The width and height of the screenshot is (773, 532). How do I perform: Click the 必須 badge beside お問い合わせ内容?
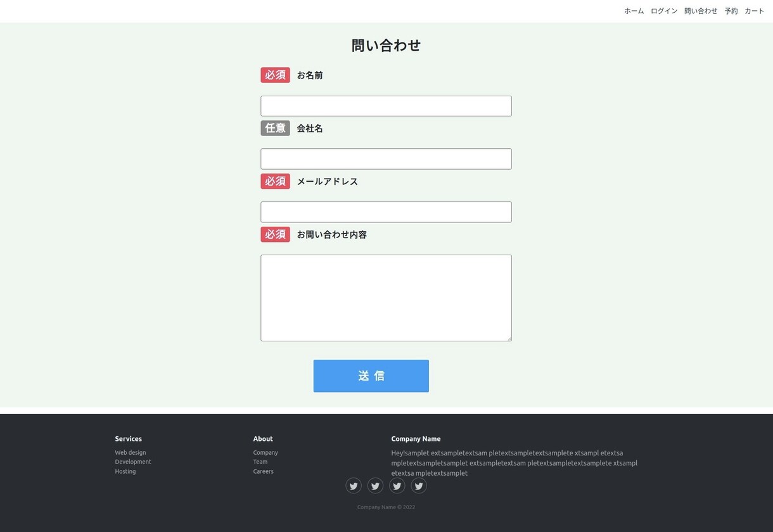coord(275,234)
